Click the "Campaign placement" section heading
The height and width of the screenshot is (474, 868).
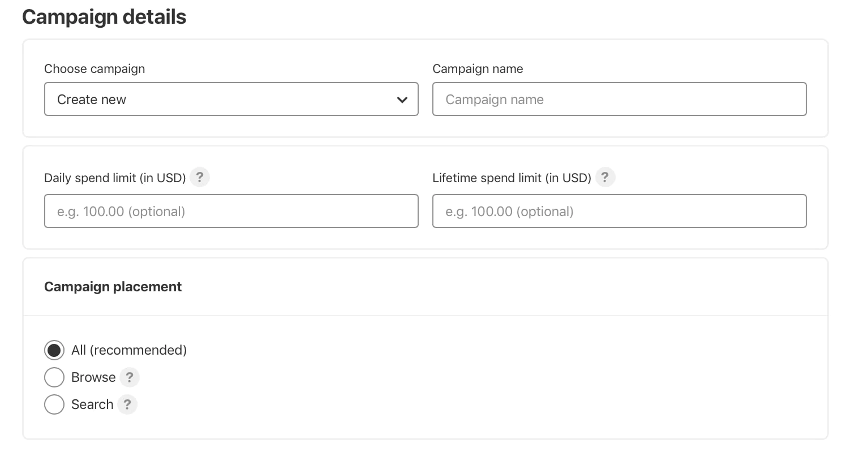pyautogui.click(x=113, y=287)
